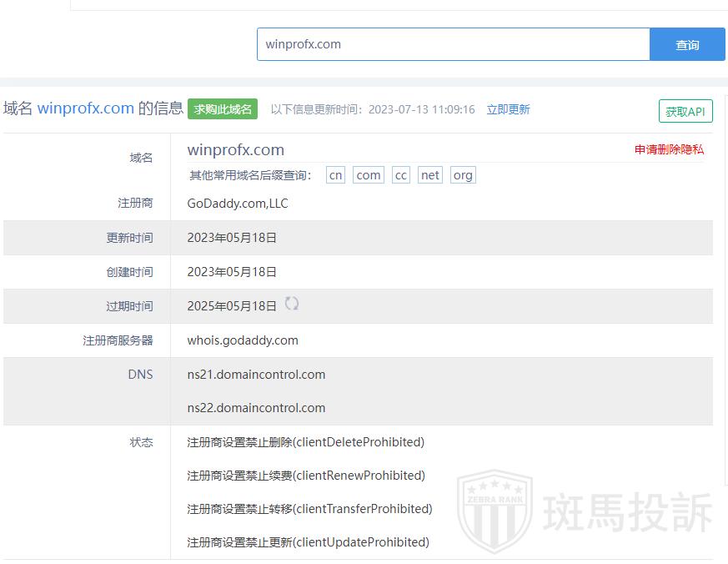728x564 pixels.
Task: Select the com domain suffix
Action: coord(368,175)
